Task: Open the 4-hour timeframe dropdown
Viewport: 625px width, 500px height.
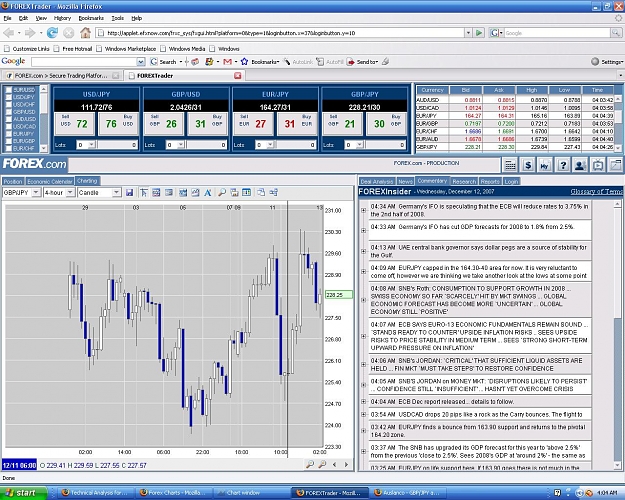Action: pos(71,193)
